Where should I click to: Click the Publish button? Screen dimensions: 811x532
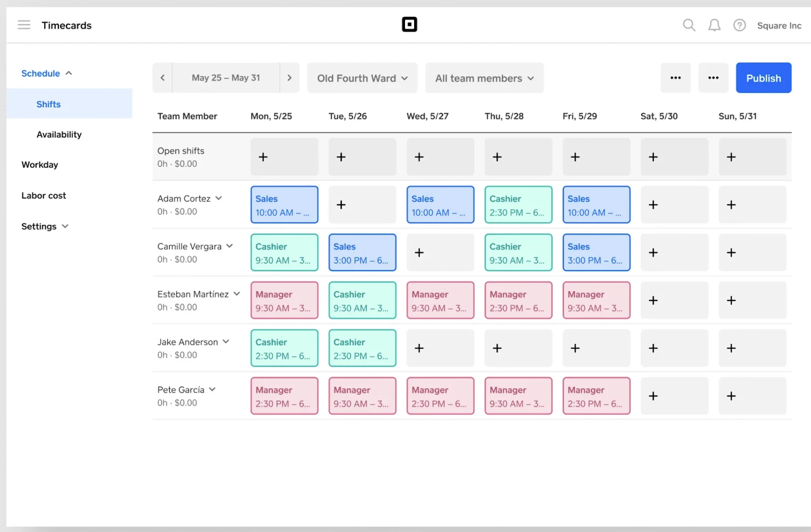tap(763, 78)
